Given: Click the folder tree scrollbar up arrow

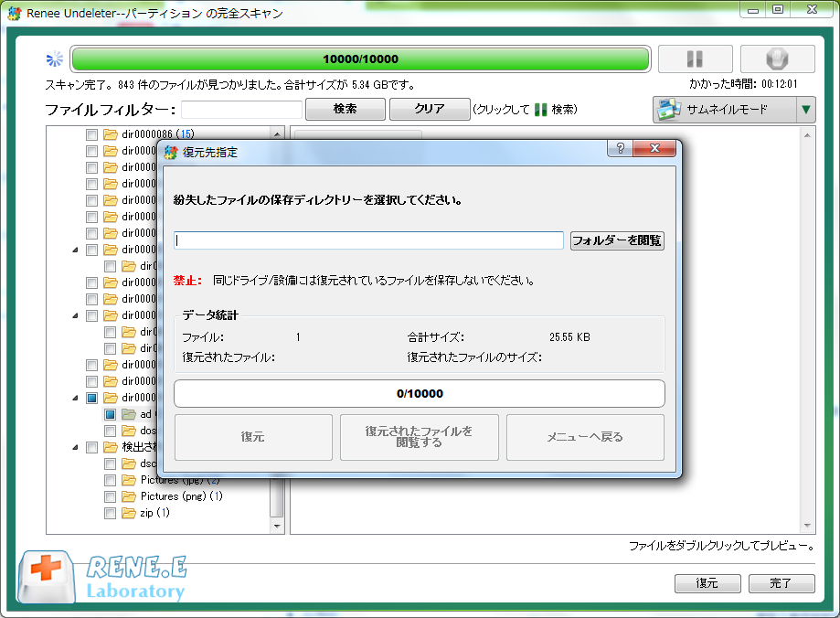Looking at the screenshot, I should pos(277,134).
